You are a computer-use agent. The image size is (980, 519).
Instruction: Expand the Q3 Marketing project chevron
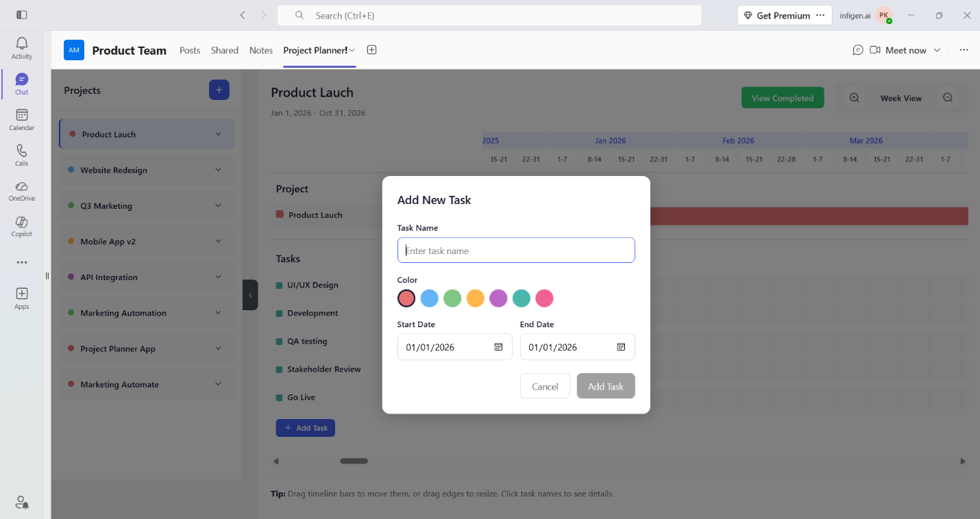click(x=218, y=205)
